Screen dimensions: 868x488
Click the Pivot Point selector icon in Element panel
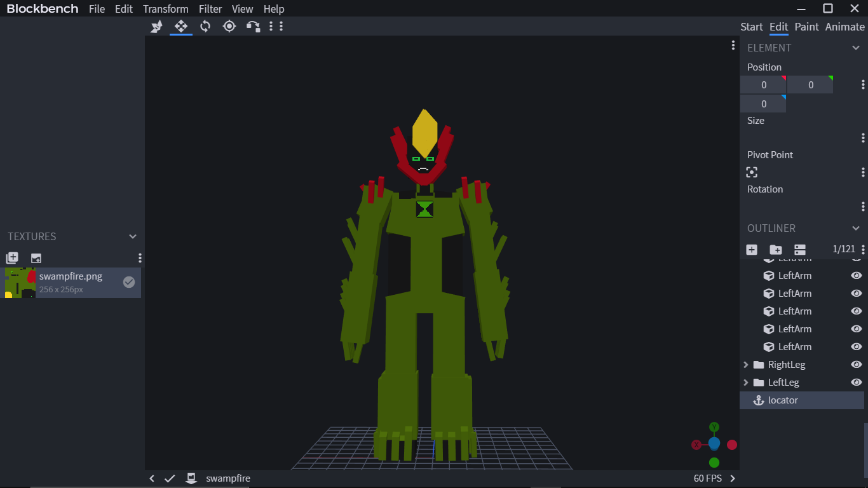coord(752,172)
